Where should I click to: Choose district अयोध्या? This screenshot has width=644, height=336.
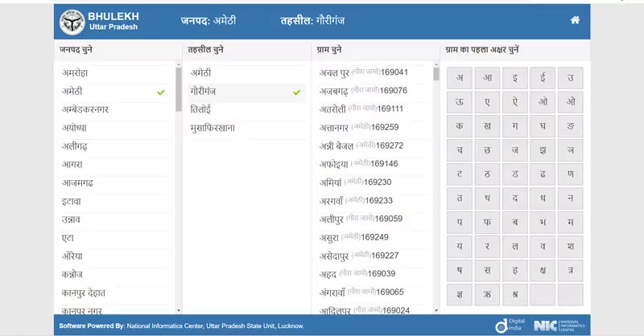[114, 128]
